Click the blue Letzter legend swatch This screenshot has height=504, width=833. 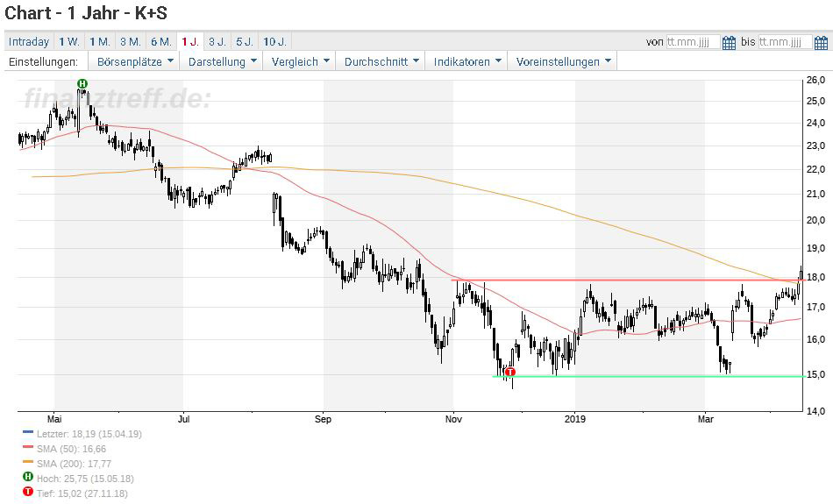tap(28, 433)
